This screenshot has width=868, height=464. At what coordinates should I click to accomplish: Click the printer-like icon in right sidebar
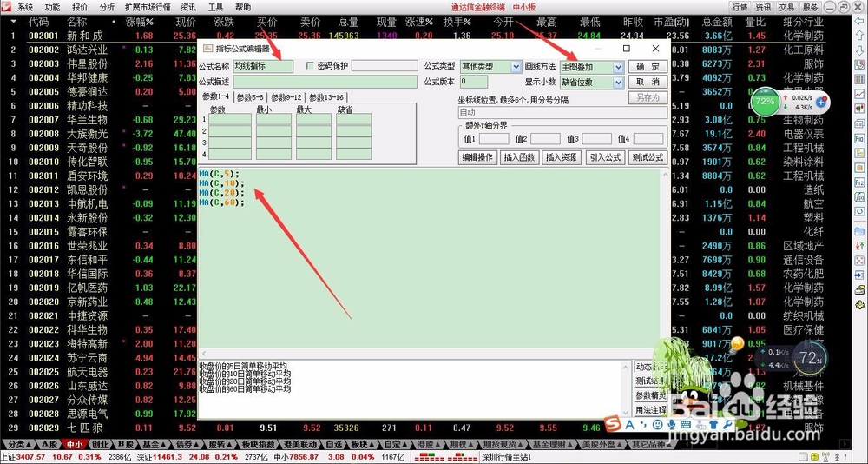[859, 289]
